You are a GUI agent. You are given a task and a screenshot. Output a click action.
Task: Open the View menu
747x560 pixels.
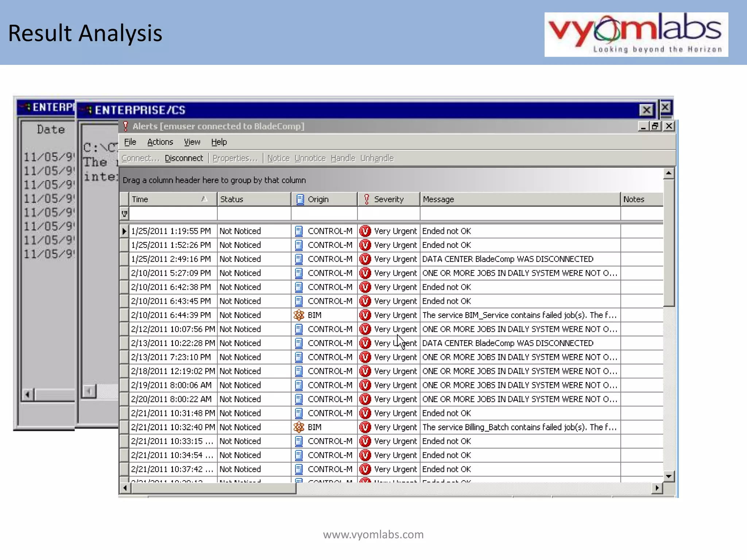pos(192,142)
